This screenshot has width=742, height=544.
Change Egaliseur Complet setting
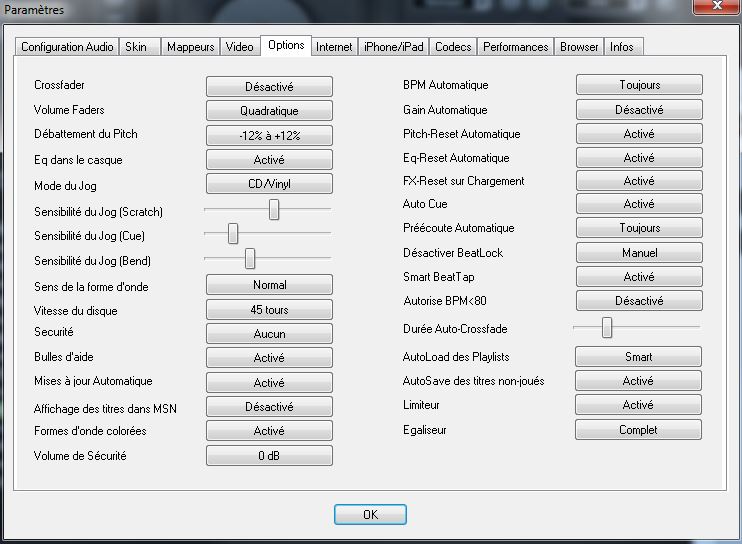[638, 430]
